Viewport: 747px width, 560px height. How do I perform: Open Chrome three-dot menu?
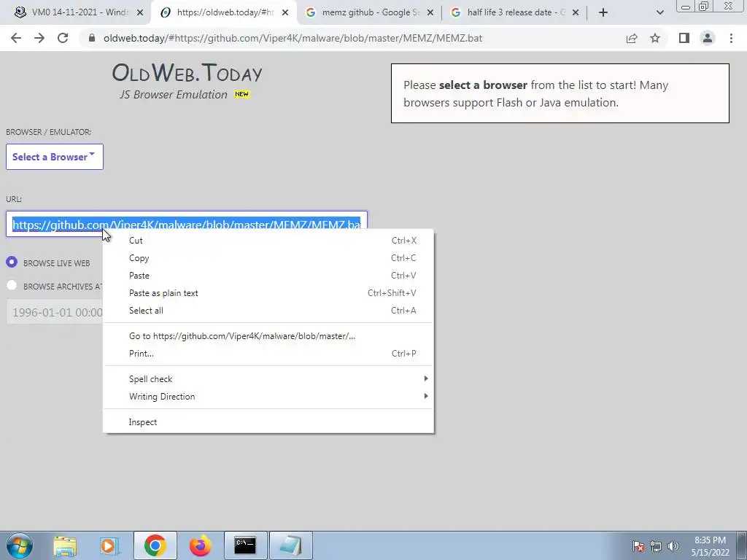click(731, 38)
